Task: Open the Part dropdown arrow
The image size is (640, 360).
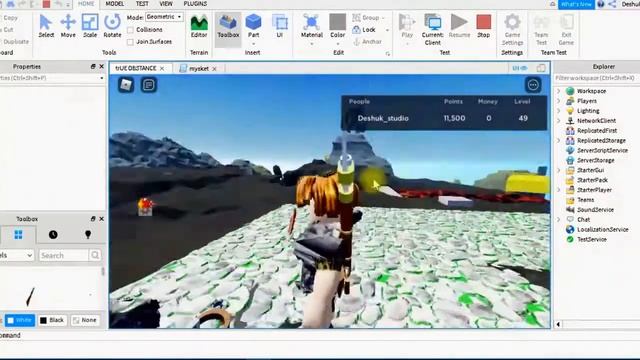Action: (x=253, y=43)
